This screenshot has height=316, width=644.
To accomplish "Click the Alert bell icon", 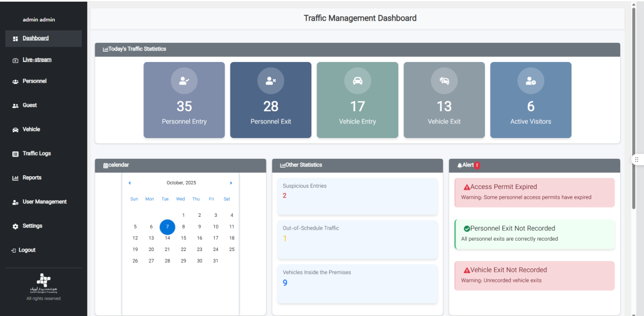I will (459, 165).
